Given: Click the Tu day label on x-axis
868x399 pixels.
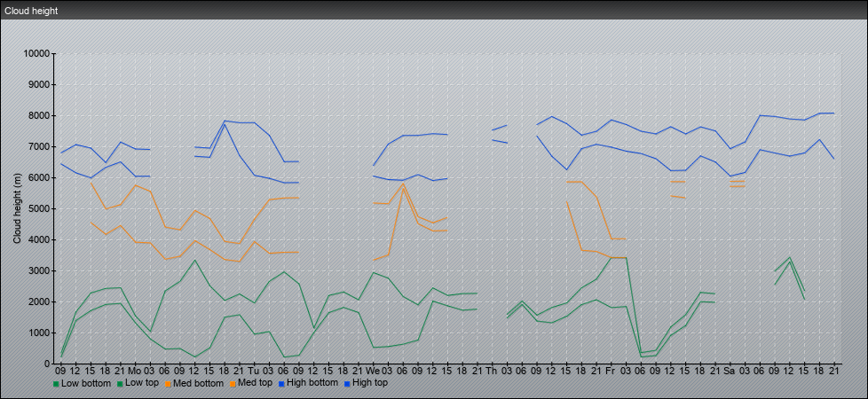Looking at the screenshot, I should click(254, 371).
